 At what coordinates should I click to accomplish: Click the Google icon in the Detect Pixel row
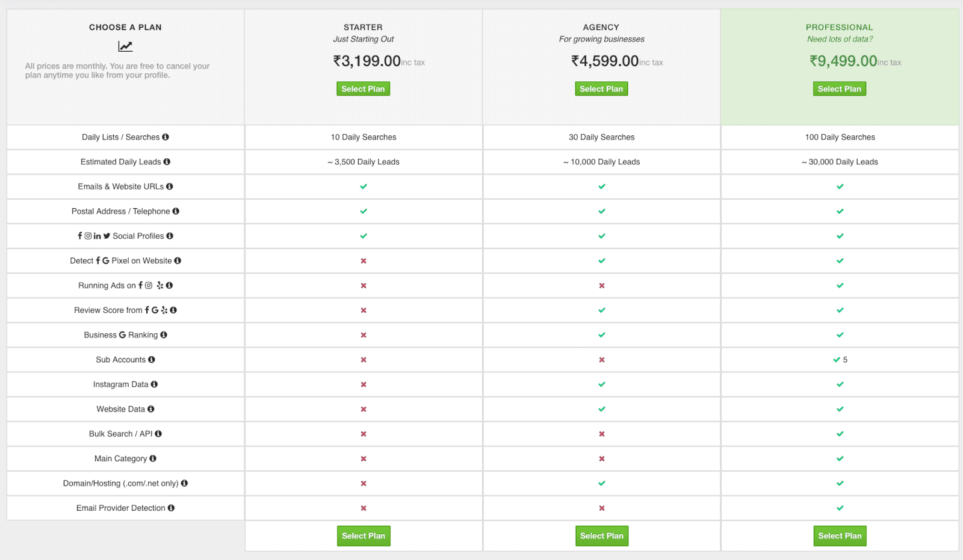(106, 260)
